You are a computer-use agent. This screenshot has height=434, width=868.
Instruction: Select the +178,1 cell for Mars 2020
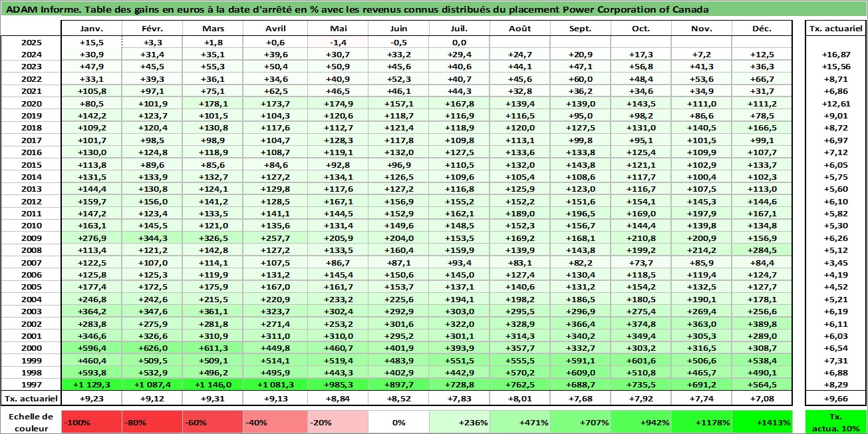[x=213, y=103]
